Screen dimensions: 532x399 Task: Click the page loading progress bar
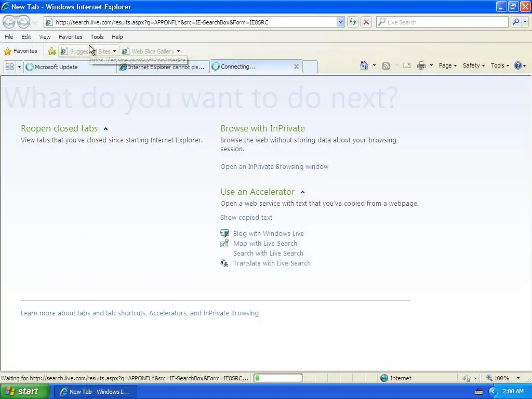pos(278,378)
